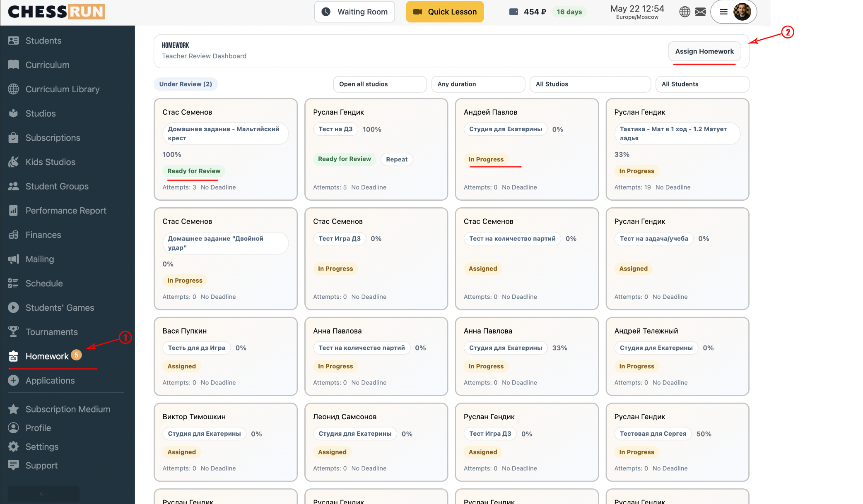Open Стас Семенов Мальтийский крест homework card

[x=226, y=149]
